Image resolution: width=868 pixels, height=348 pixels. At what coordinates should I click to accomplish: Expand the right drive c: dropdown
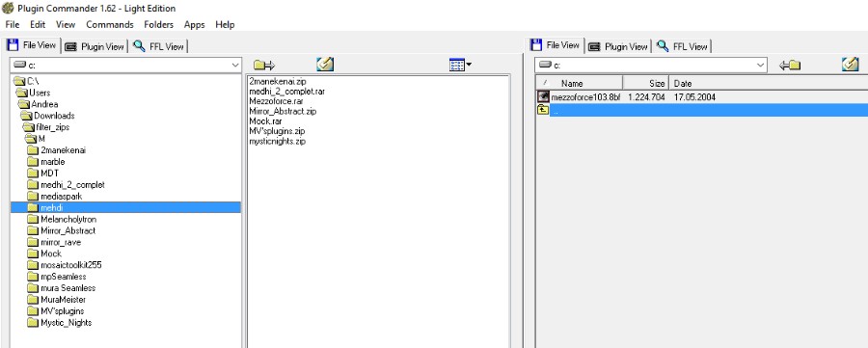click(760, 66)
